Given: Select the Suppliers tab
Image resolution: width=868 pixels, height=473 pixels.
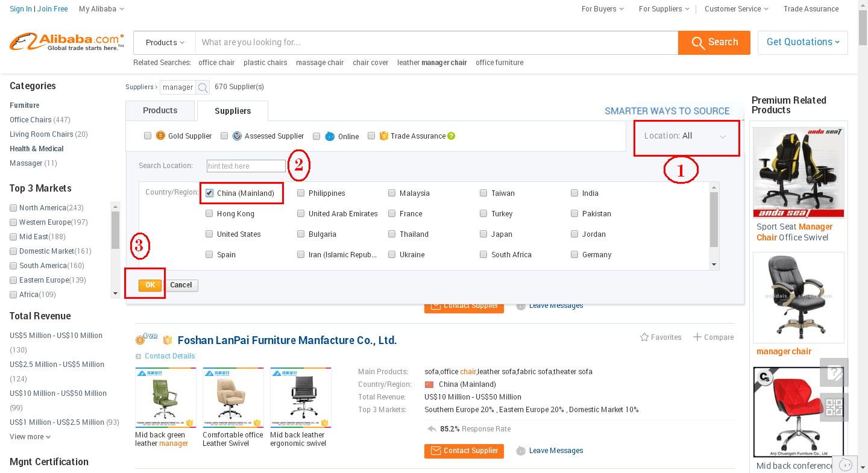Looking at the screenshot, I should pos(233,111).
